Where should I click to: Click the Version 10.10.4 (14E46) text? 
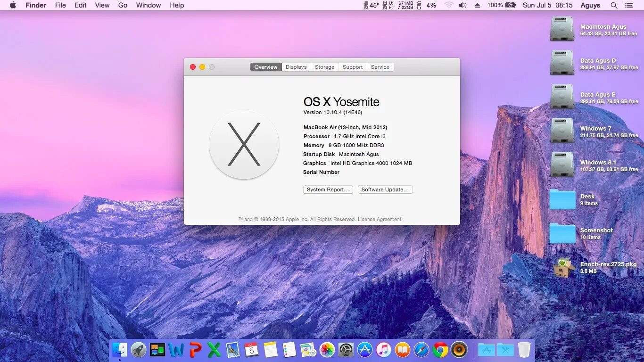tap(333, 112)
